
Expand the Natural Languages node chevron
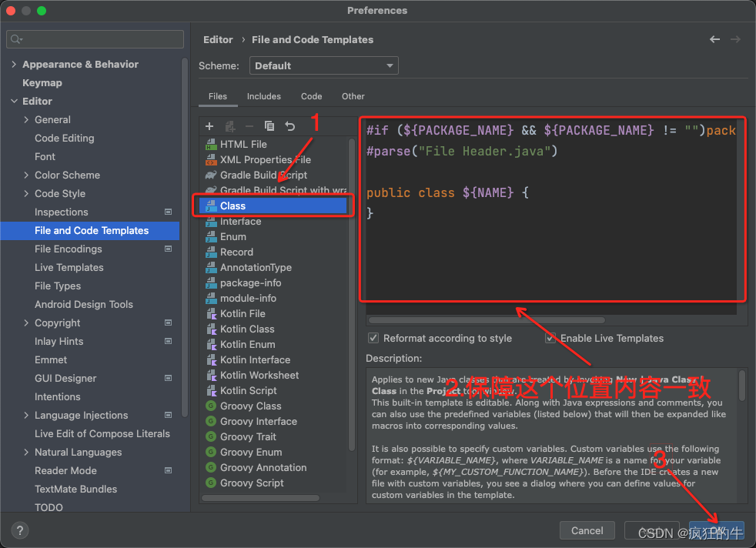pyautogui.click(x=26, y=452)
